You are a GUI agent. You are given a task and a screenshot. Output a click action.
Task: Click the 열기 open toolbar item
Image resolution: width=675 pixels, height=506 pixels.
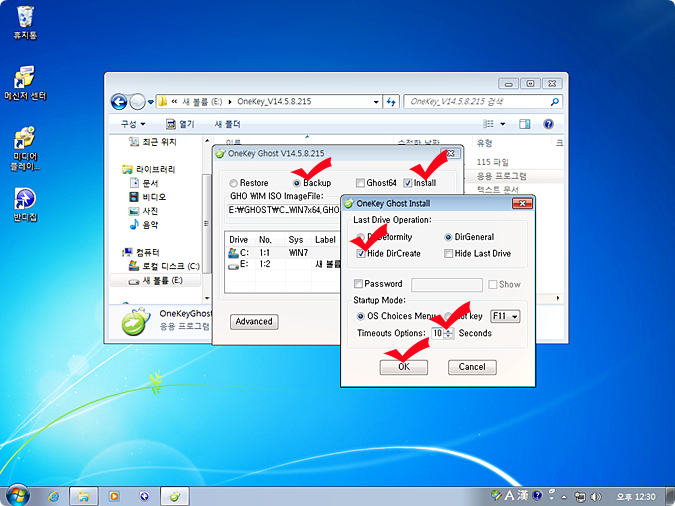[x=180, y=124]
